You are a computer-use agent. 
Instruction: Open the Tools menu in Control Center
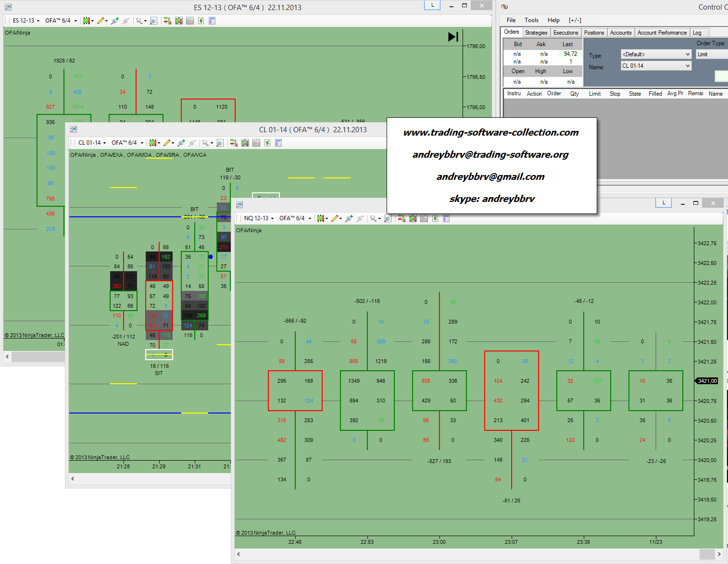[531, 20]
